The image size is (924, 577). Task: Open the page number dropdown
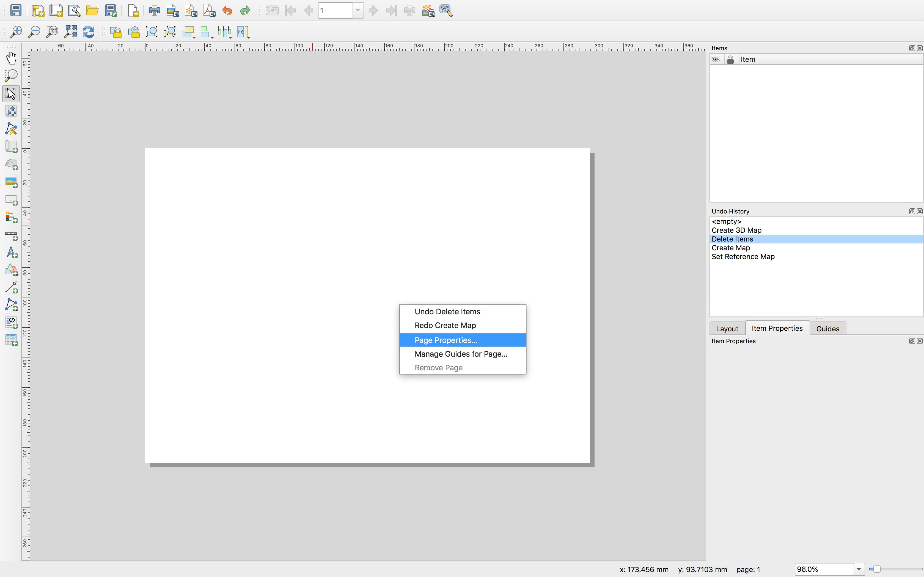[357, 10]
